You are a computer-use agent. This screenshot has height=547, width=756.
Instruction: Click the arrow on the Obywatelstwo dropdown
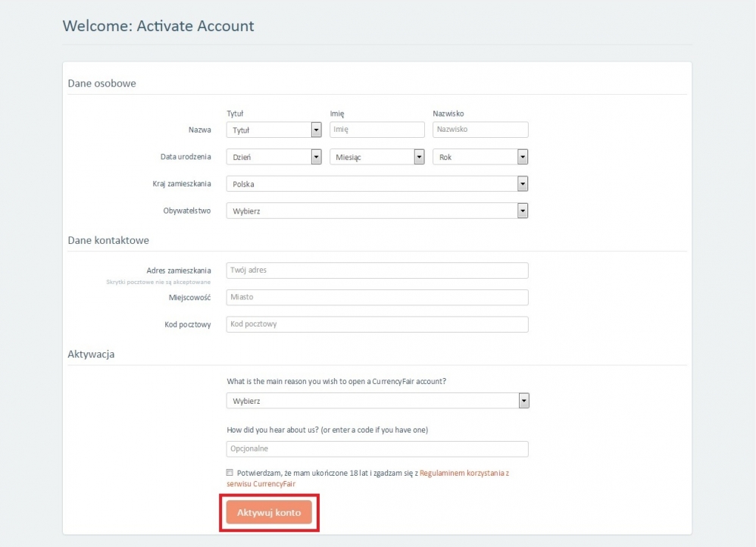tap(522, 211)
